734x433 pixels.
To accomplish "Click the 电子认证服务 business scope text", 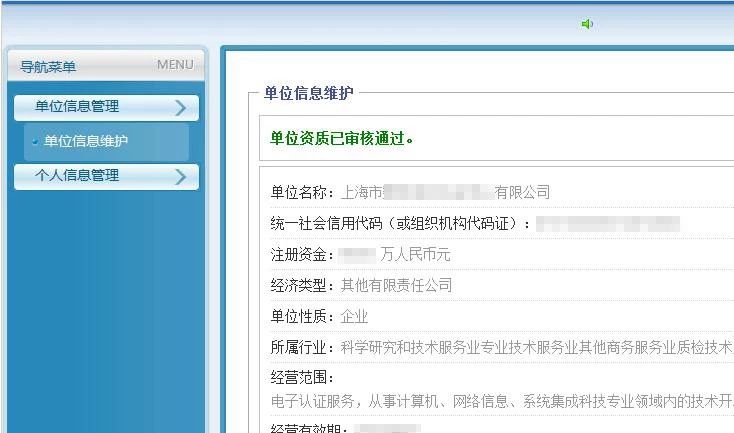I will point(502,402).
